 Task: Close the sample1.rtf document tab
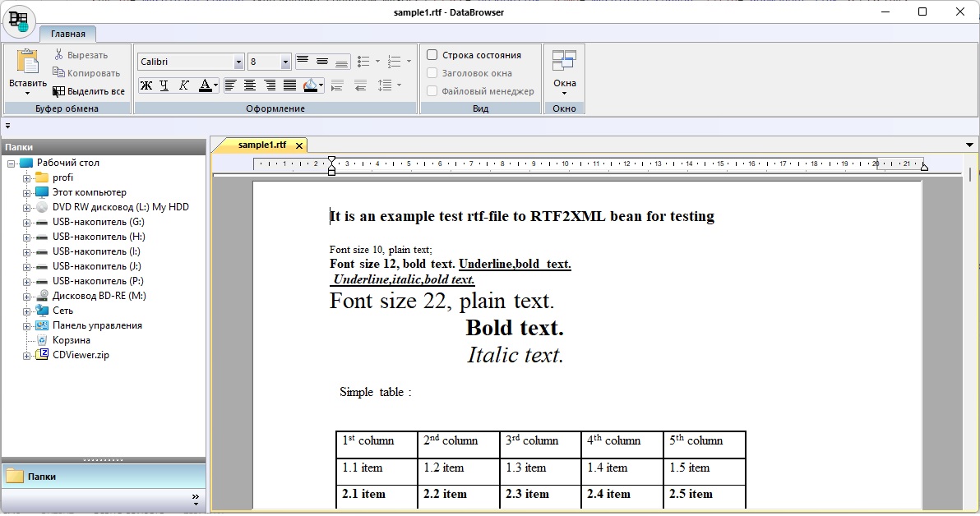(x=299, y=145)
